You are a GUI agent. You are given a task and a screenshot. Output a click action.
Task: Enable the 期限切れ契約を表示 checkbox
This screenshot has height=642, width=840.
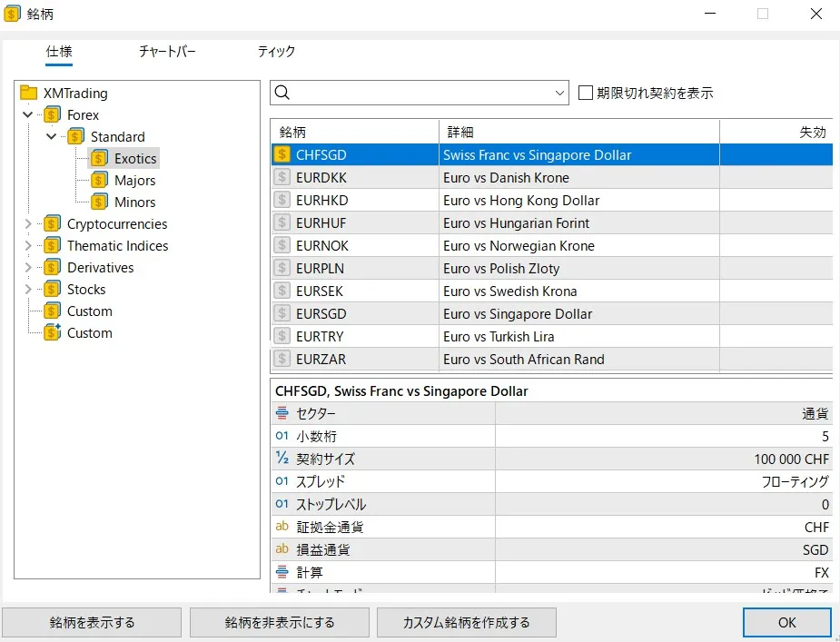tap(586, 93)
